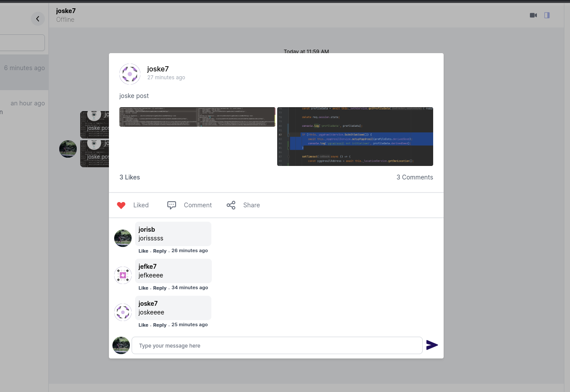
Task: Open the second code screenshot in the post
Action: coord(355,136)
